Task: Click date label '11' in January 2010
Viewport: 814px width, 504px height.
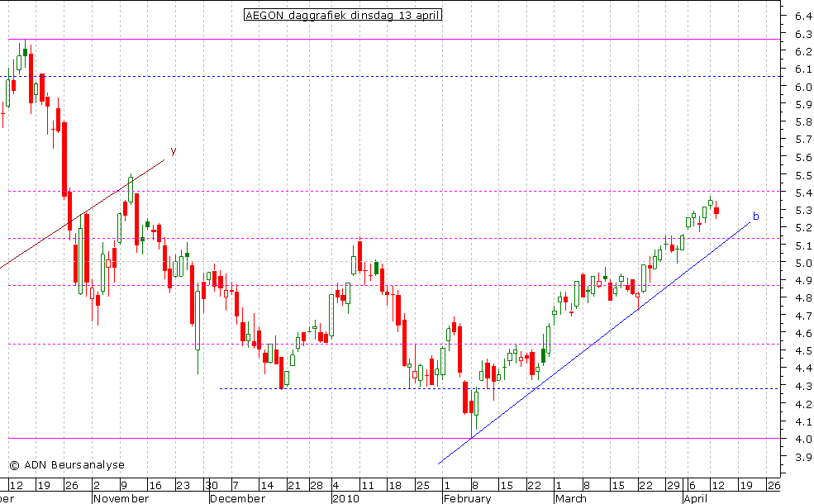Action: 368,485
